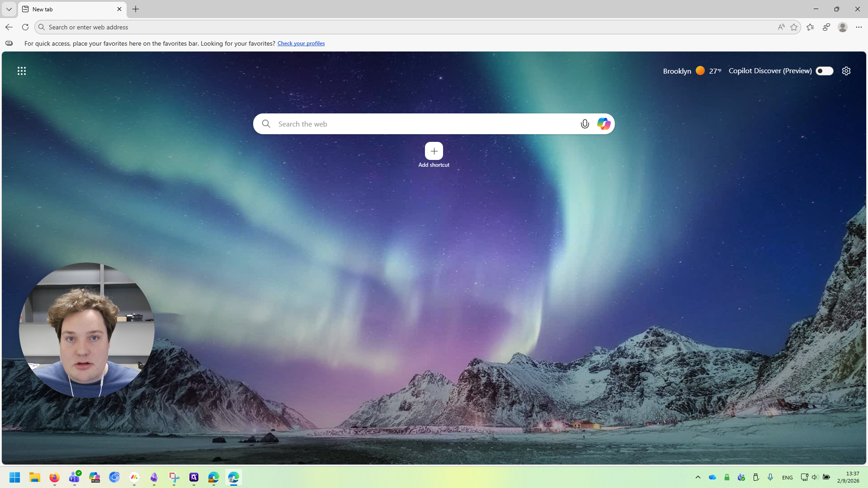Open the Read aloud icon in address bar
This screenshot has height=488, width=868.
[x=781, y=27]
